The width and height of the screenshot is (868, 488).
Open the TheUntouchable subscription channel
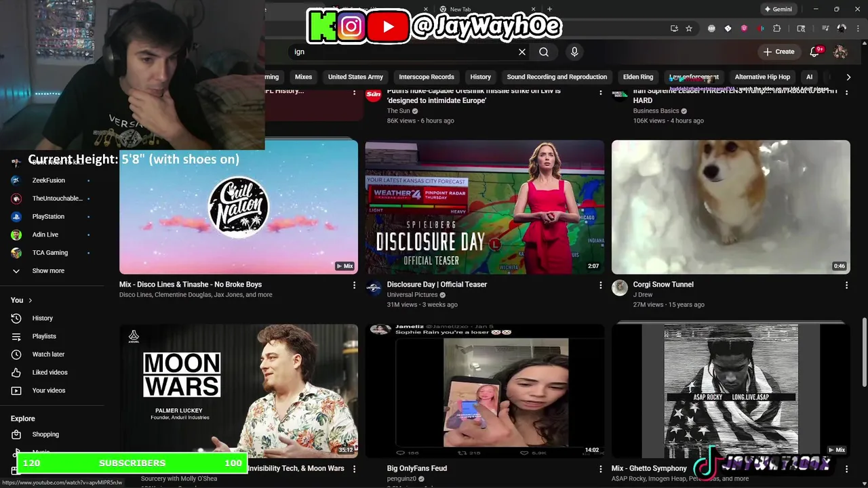click(57, 199)
